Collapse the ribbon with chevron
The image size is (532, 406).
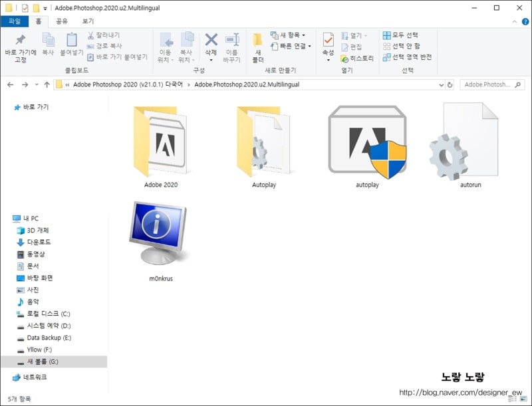pyautogui.click(x=514, y=22)
